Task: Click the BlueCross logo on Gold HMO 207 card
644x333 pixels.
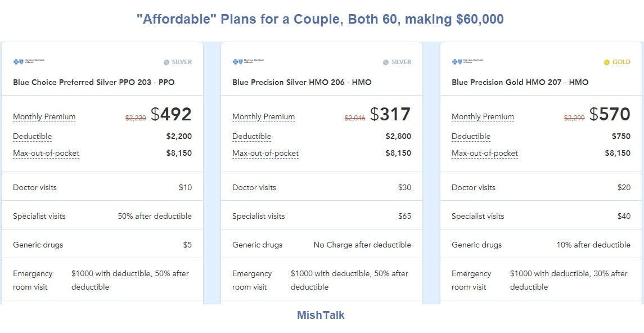Action: (x=467, y=61)
